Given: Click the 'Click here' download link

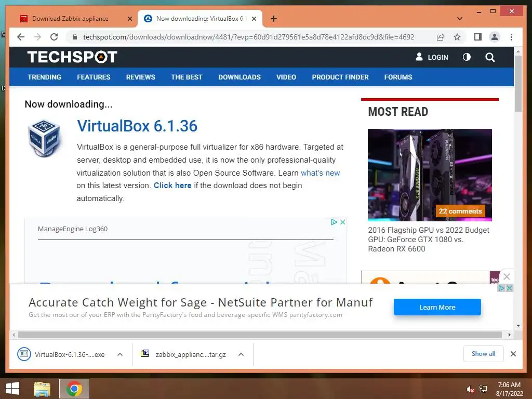Looking at the screenshot, I should (x=172, y=185).
